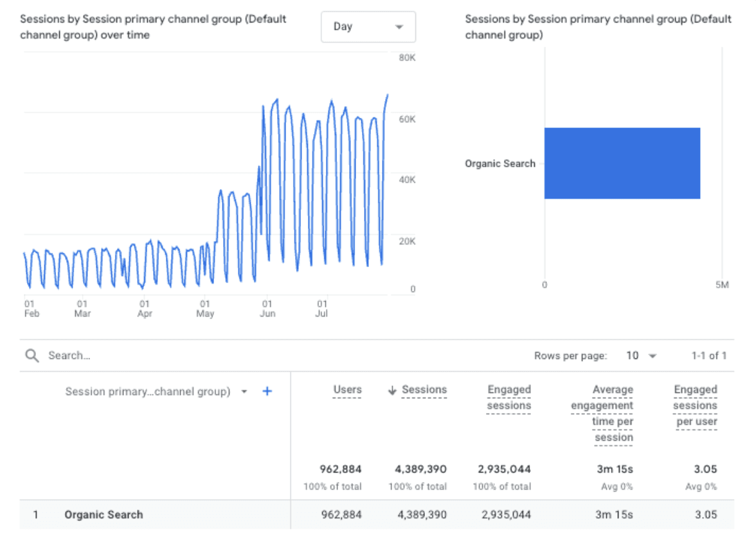Click the 3m 15s value in Organic Search row
The image size is (756, 552).
pyautogui.click(x=615, y=515)
